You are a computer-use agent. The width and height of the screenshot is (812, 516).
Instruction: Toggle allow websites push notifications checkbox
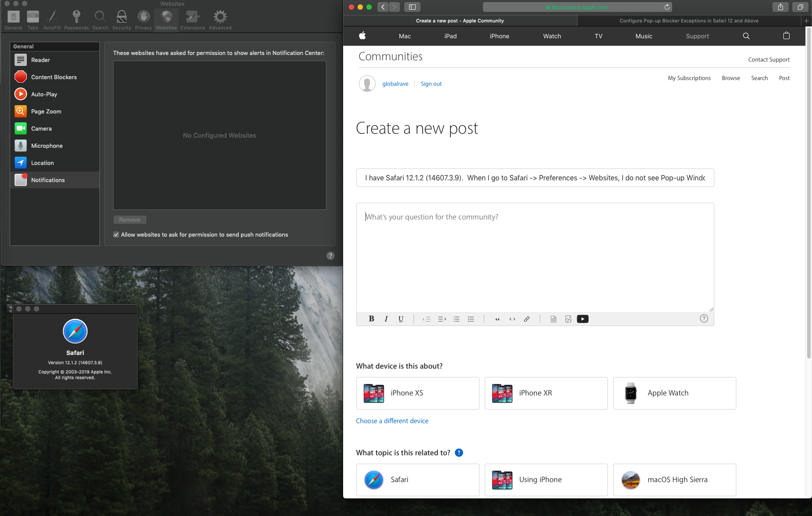pos(116,234)
